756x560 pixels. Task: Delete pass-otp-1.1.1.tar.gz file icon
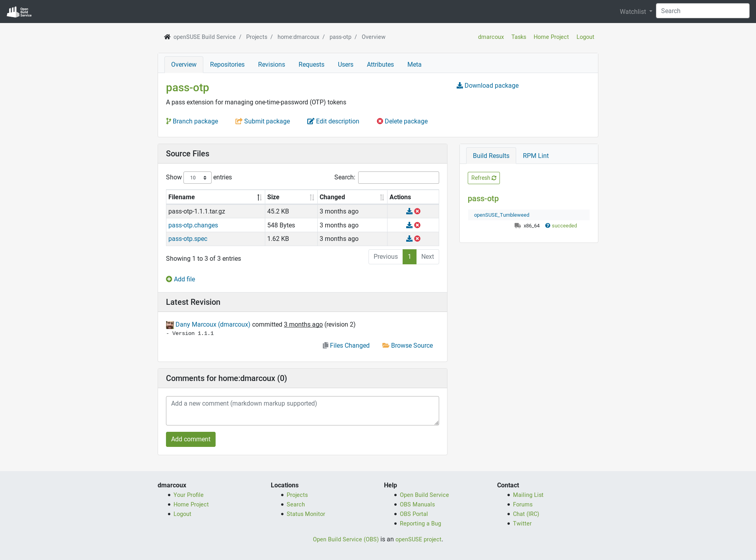(417, 212)
